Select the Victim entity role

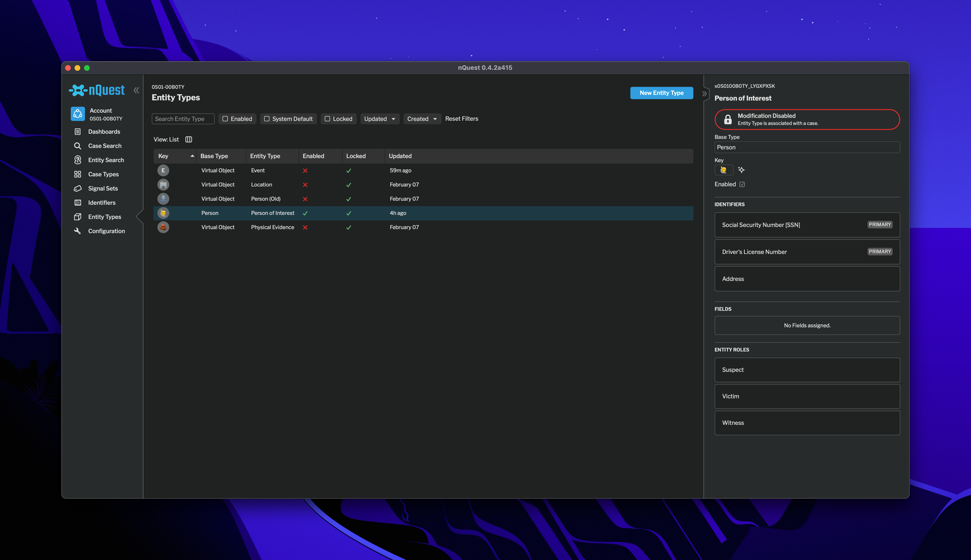tap(807, 396)
